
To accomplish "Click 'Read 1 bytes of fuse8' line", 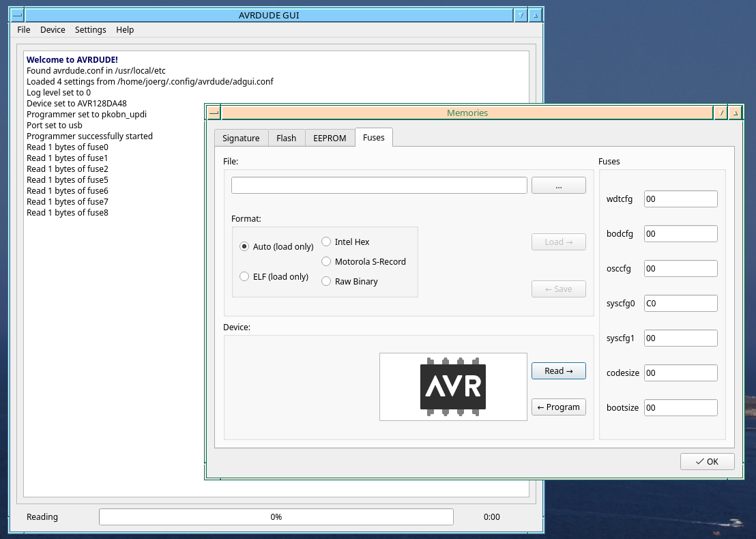I will (68, 213).
